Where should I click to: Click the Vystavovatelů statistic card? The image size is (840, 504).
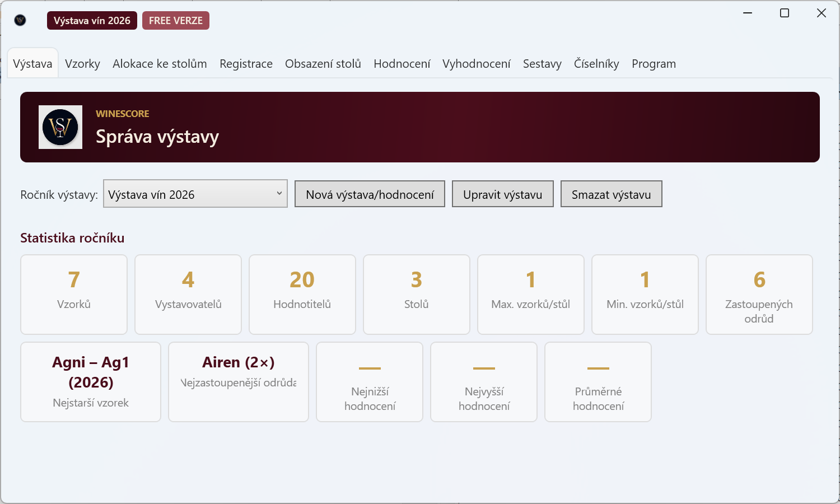point(188,295)
